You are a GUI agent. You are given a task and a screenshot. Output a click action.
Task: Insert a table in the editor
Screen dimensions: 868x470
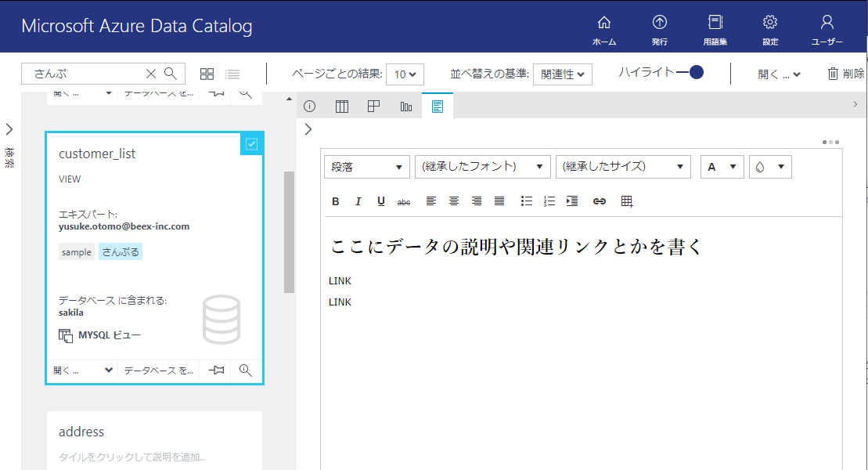pyautogui.click(x=627, y=201)
